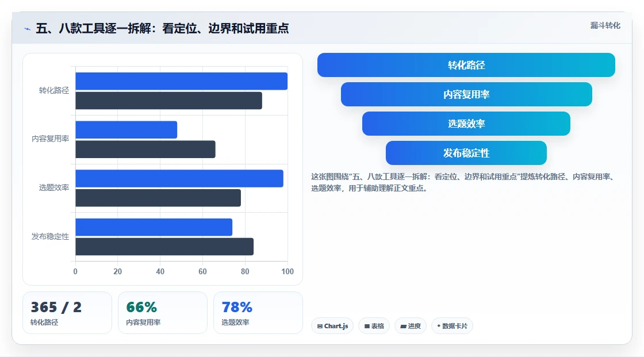Click the 365 / 2 stat card
Viewport: 644px width, 357px height.
67,313
